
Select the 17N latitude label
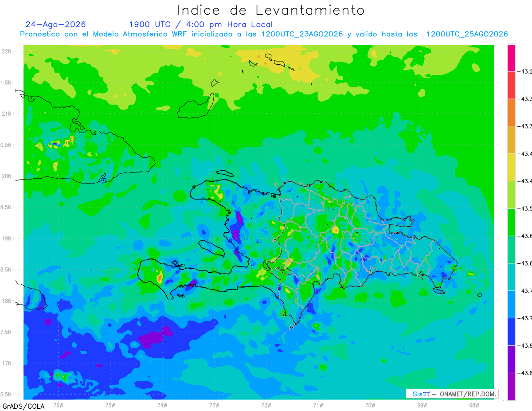click(7, 363)
